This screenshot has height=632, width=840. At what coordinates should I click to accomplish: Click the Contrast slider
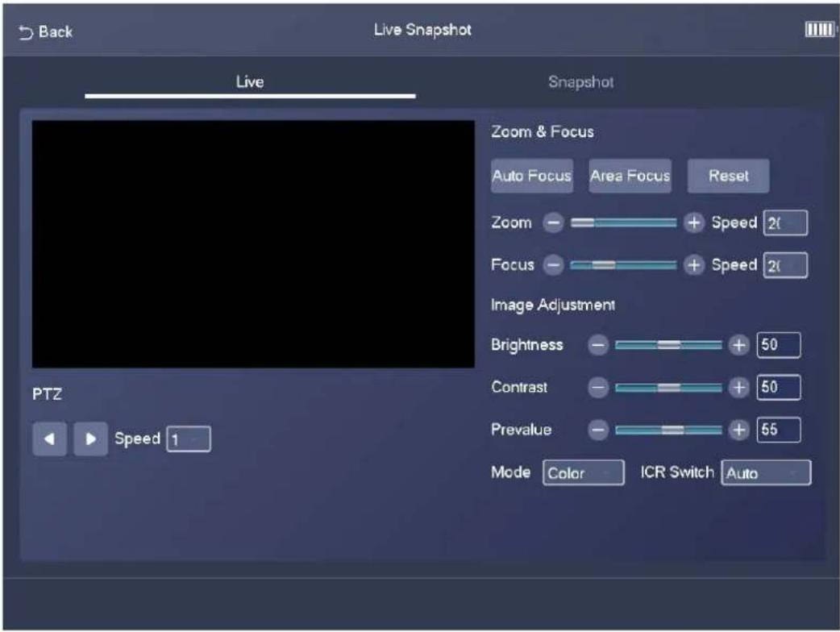(668, 388)
